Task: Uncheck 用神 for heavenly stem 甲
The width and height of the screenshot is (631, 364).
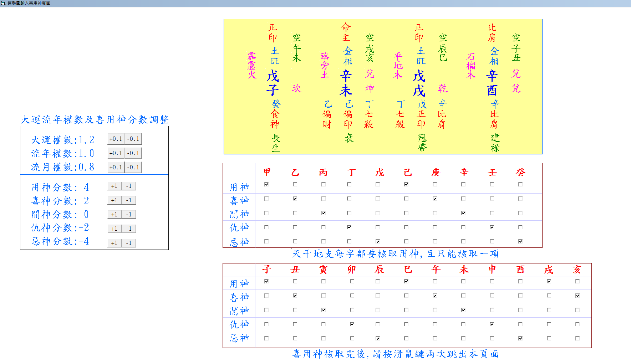Action: (x=266, y=184)
